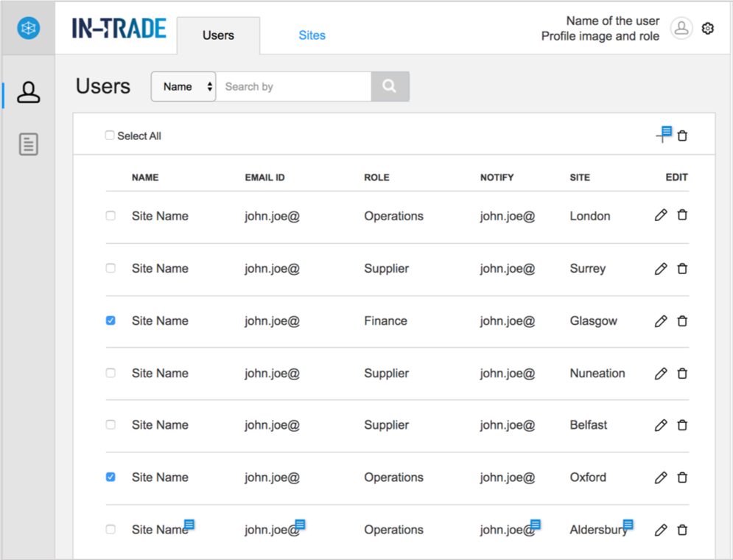
Task: Click the Search by input field
Action: tap(294, 86)
